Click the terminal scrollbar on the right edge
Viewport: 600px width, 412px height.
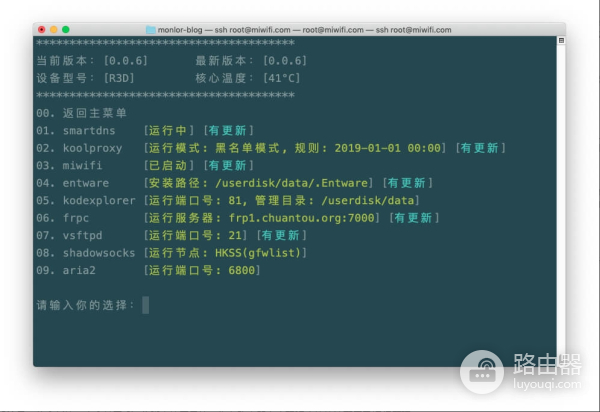click(561, 42)
